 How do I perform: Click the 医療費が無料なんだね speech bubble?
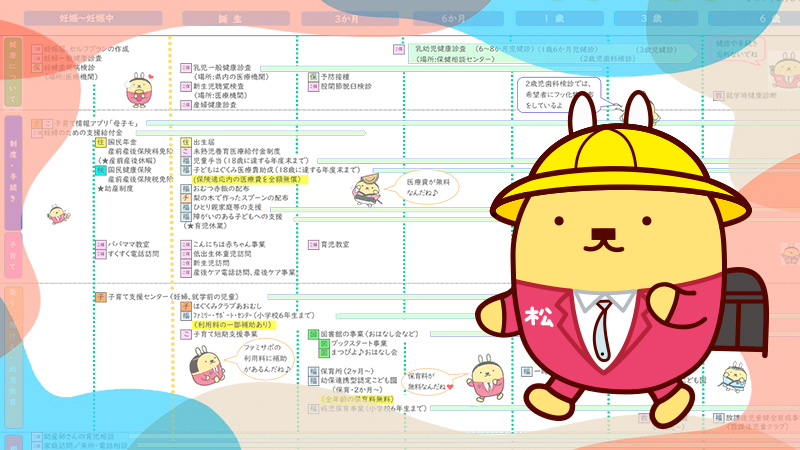pyautogui.click(x=422, y=188)
